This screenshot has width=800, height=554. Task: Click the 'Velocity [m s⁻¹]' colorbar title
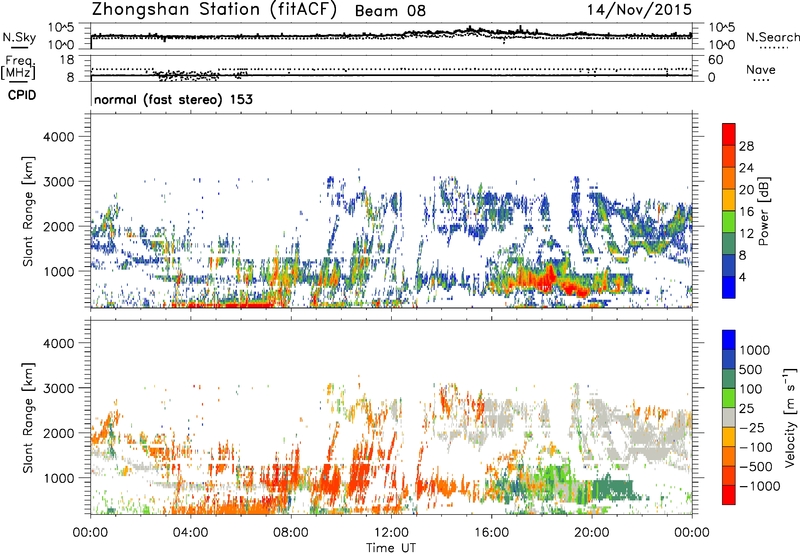790,417
